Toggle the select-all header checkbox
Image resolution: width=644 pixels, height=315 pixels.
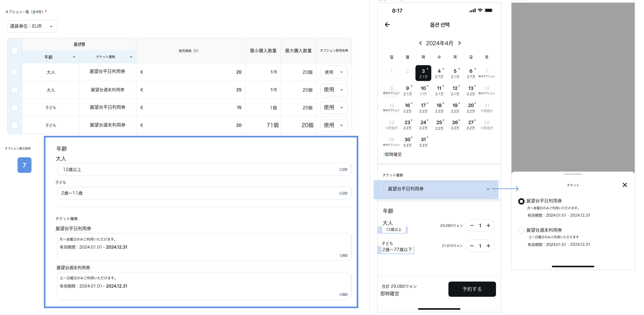15,50
